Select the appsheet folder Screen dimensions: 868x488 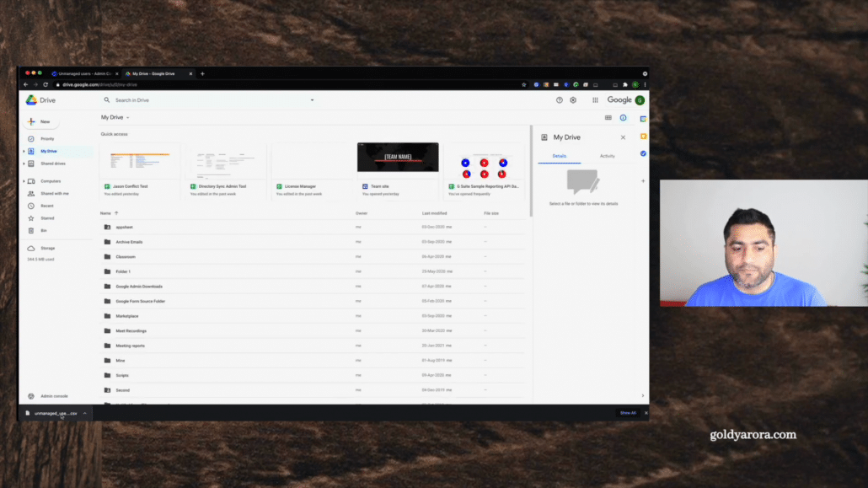[312, 227]
